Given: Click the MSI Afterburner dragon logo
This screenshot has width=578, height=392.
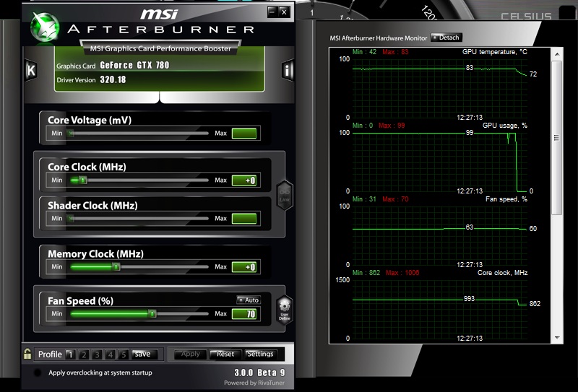Looking at the screenshot, I should pyautogui.click(x=45, y=27).
